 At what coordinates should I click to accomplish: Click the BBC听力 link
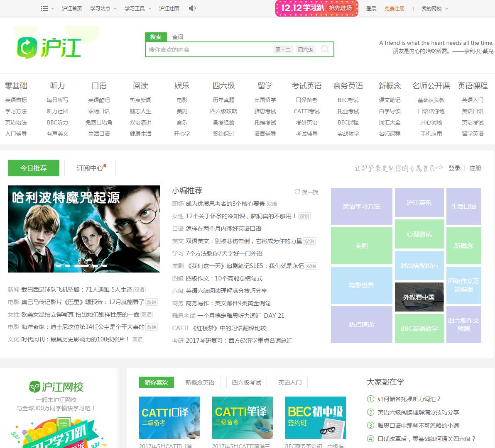(x=57, y=122)
